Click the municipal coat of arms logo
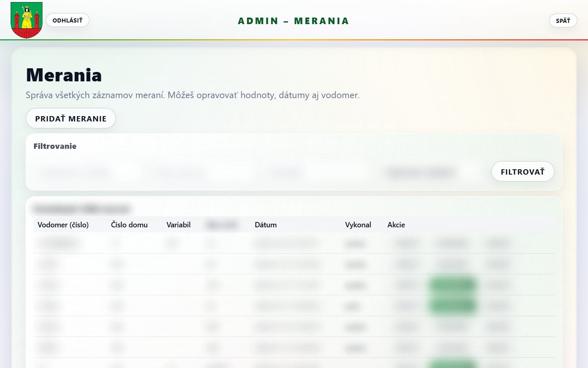 tap(27, 20)
